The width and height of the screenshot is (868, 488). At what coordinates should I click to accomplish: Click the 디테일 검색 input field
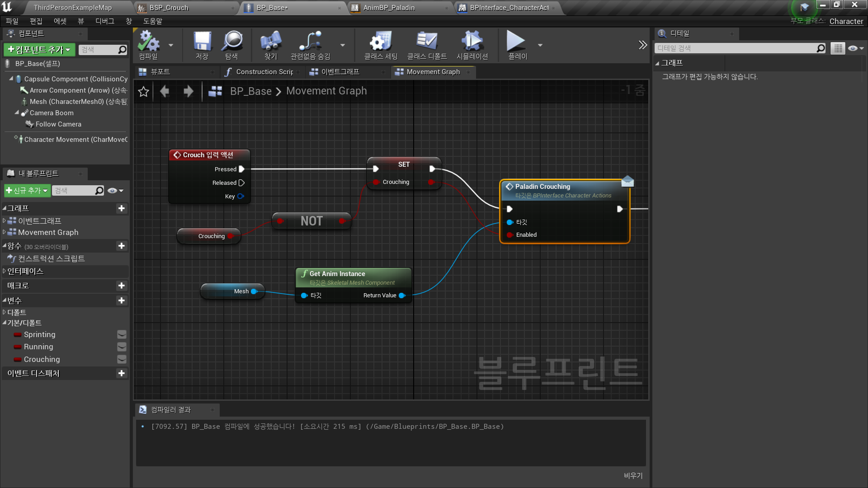[x=737, y=48]
